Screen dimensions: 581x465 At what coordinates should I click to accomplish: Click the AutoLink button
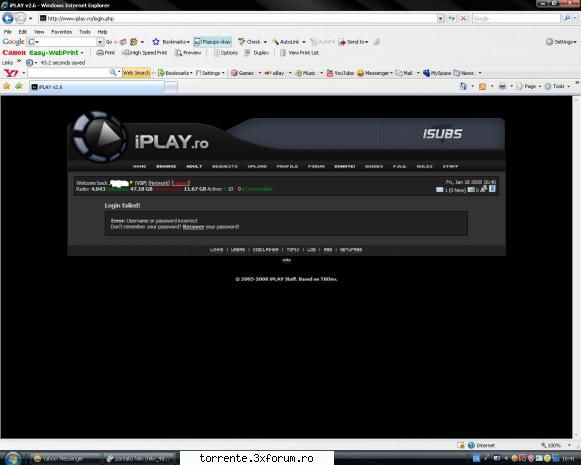[286, 42]
